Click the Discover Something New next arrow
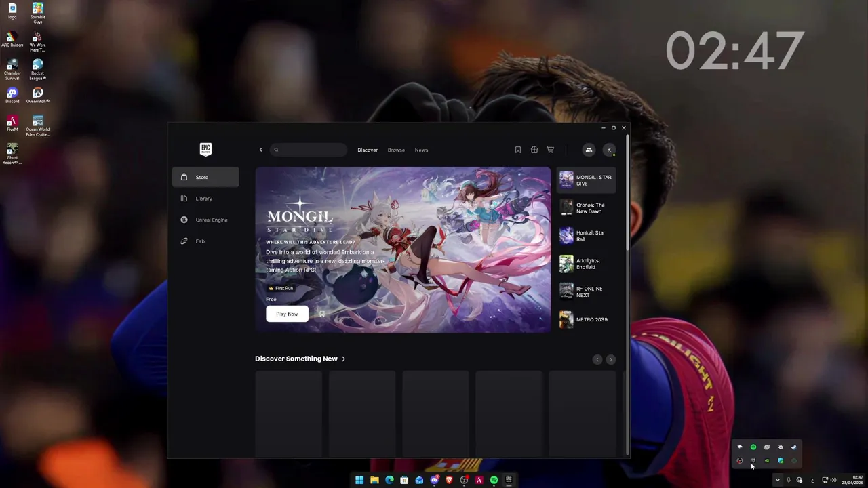The width and height of the screenshot is (868, 488). 611,359
